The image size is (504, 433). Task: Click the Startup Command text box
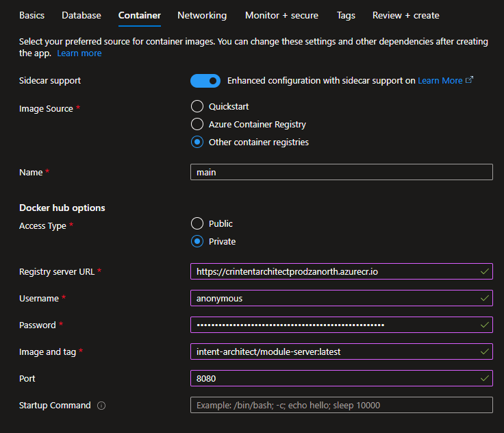(341, 405)
